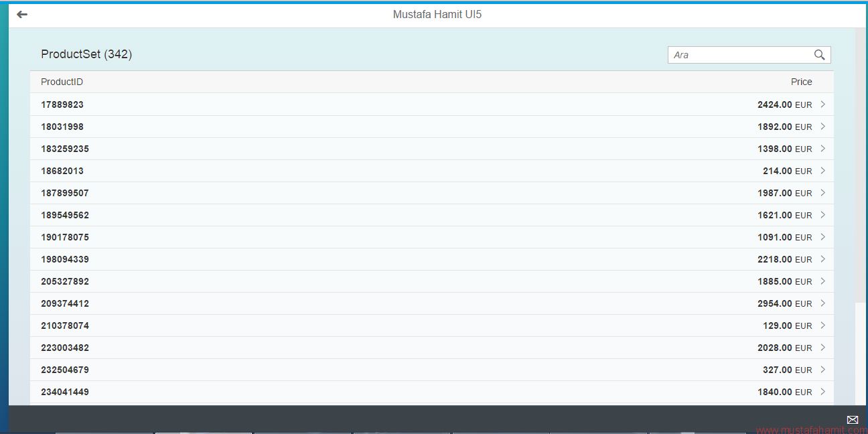Go back using the left arrow icon
Viewport: 868px width, 434px height.
point(22,14)
